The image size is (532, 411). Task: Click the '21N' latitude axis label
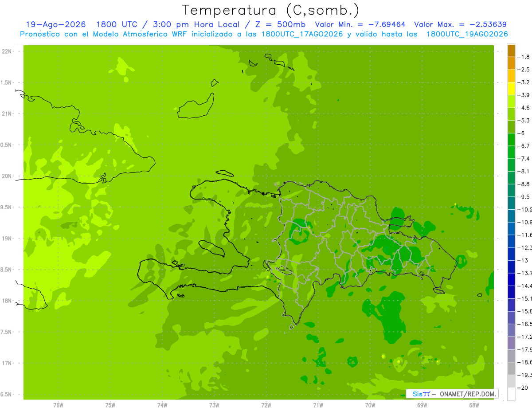(x=7, y=114)
